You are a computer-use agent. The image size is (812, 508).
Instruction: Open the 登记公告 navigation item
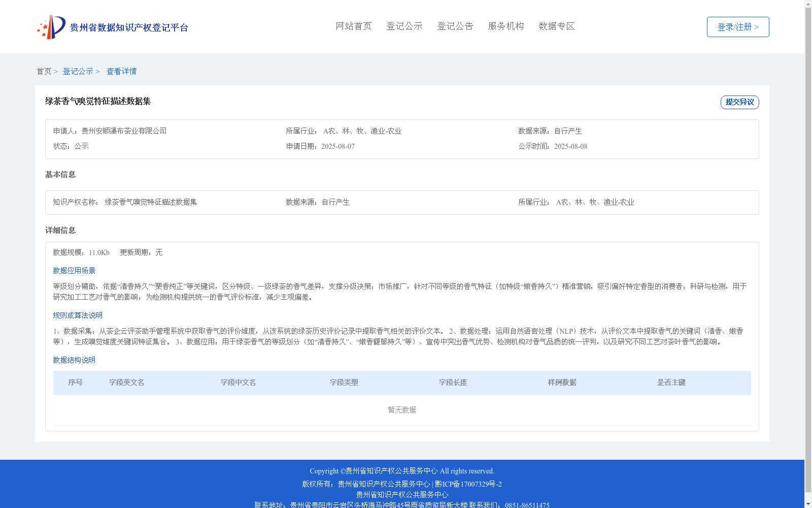(x=455, y=26)
